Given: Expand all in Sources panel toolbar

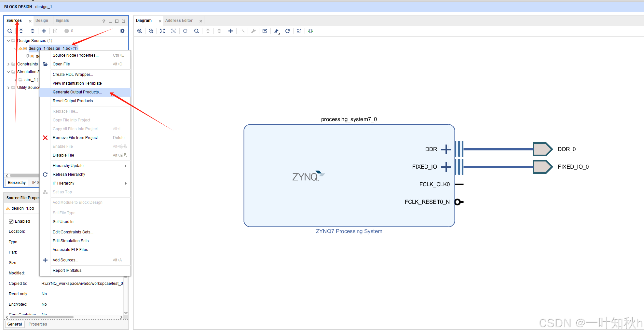Looking at the screenshot, I should pos(33,31).
